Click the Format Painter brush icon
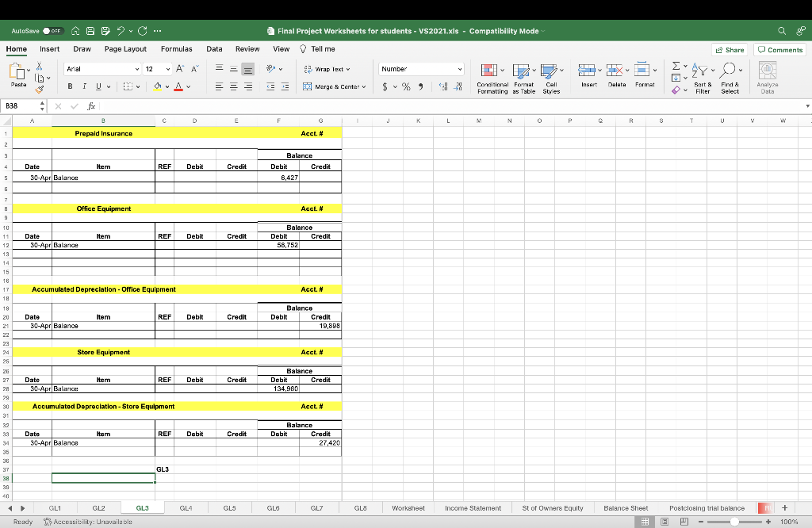The width and height of the screenshot is (812, 528). tap(40, 89)
